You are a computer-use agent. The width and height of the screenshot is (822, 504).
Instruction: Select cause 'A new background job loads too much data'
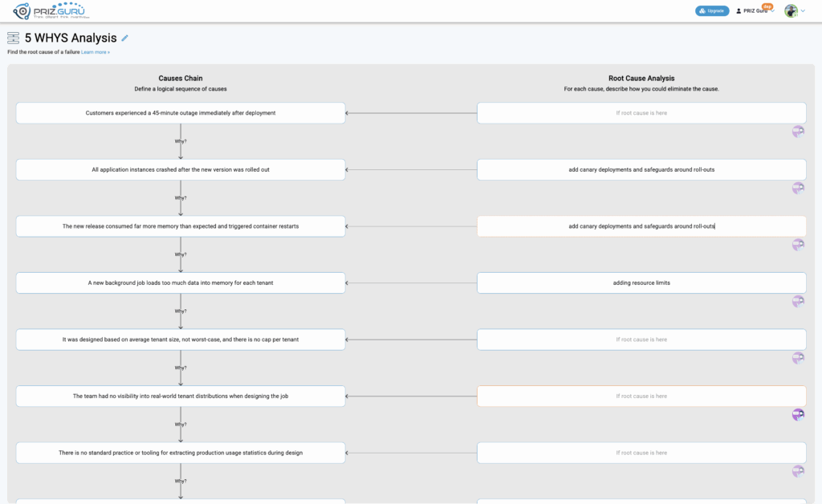[181, 283]
